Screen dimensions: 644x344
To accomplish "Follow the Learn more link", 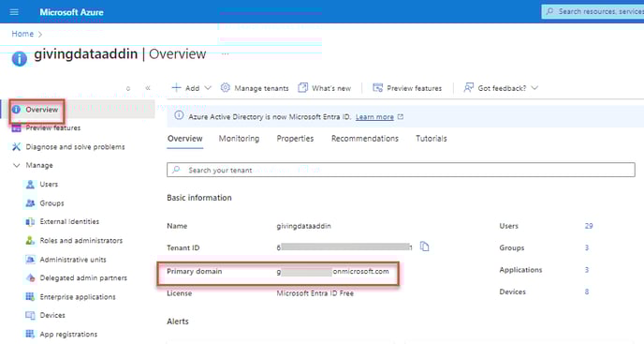I will (x=374, y=117).
